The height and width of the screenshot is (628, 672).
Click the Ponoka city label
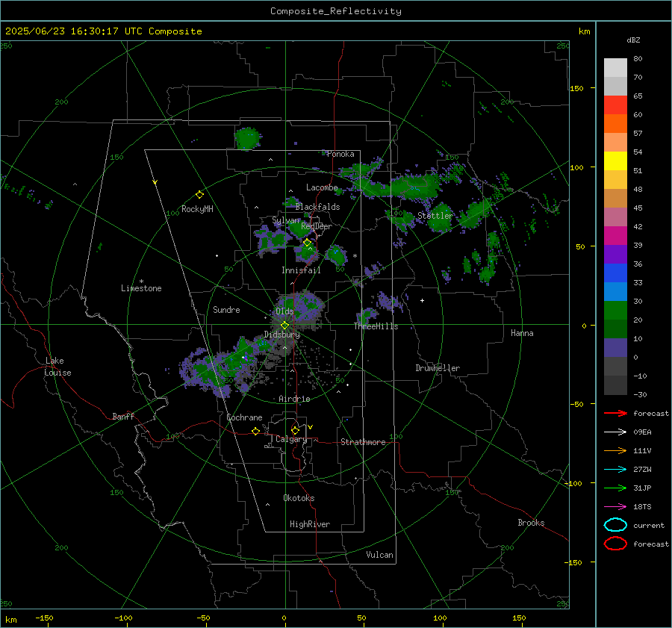coord(340,154)
